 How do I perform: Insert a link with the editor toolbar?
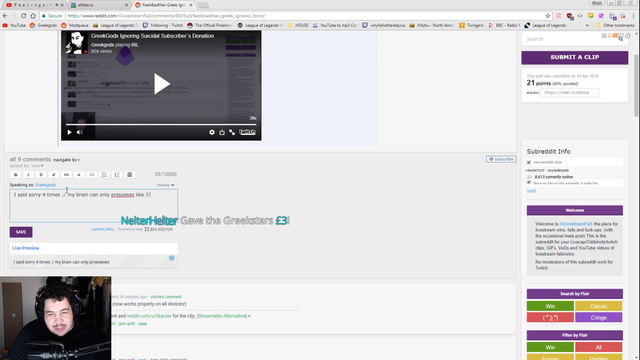coord(66,175)
